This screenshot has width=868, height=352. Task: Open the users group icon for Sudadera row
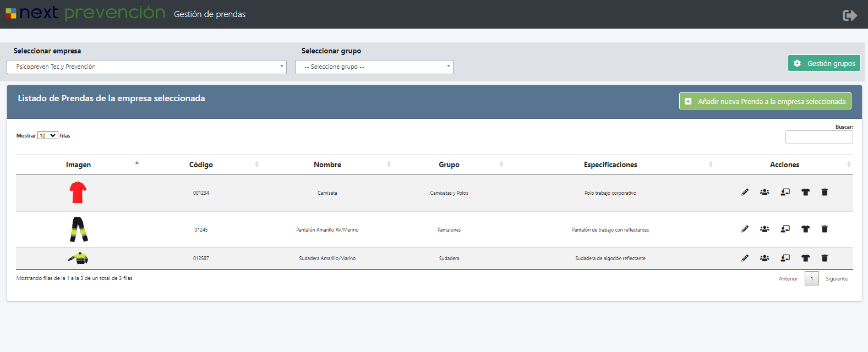(x=765, y=258)
